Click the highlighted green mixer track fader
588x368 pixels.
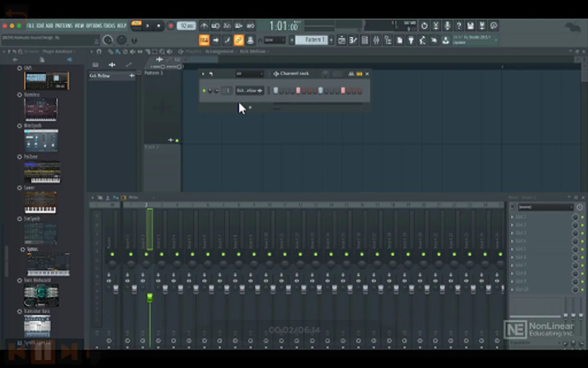(150, 298)
